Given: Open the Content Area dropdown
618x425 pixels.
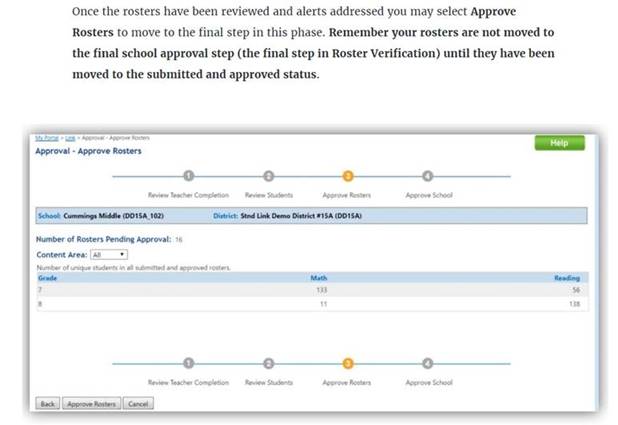Looking at the screenshot, I should click(x=109, y=254).
